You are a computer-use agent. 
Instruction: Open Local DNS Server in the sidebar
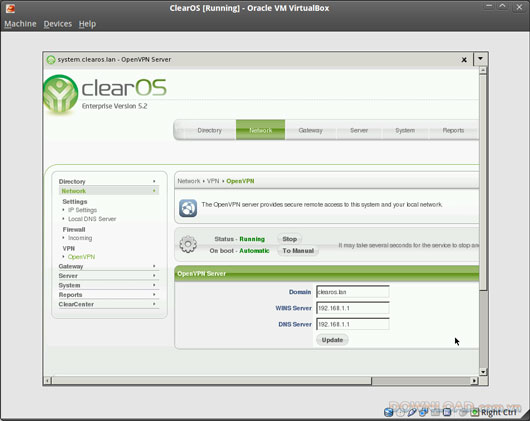92,219
